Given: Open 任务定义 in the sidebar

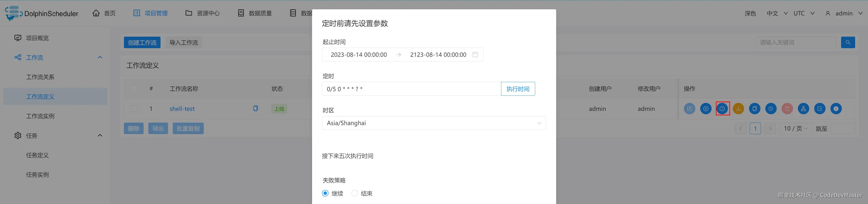Looking at the screenshot, I should pyautogui.click(x=37, y=155).
